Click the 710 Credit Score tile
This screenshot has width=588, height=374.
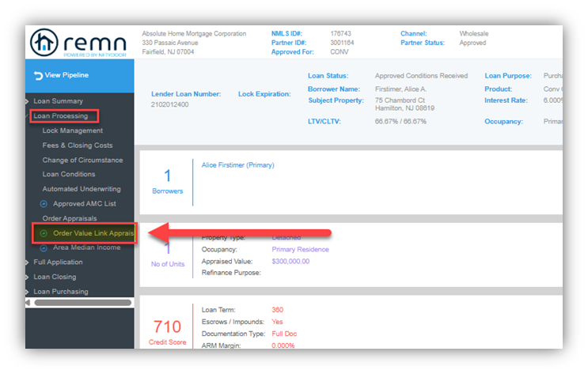click(167, 331)
